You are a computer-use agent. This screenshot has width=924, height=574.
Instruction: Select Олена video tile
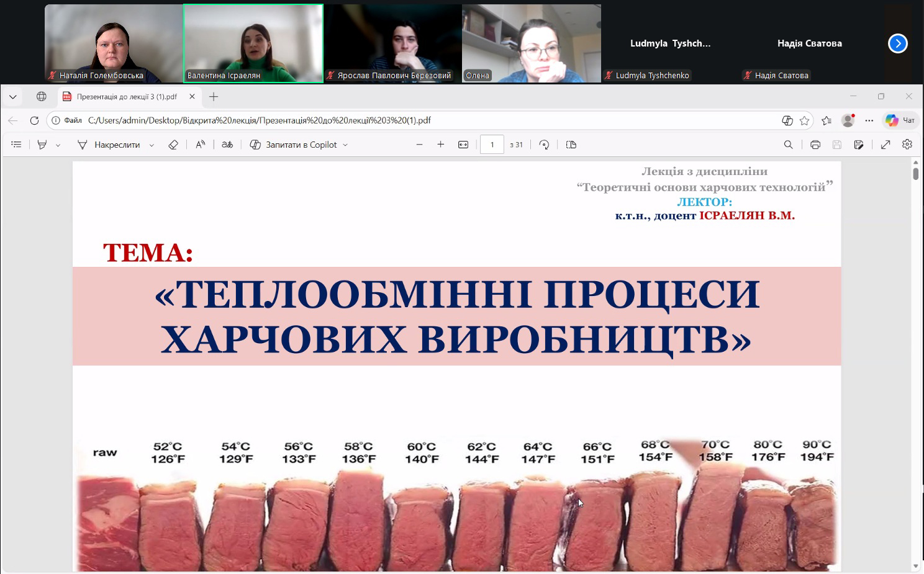pos(532,43)
